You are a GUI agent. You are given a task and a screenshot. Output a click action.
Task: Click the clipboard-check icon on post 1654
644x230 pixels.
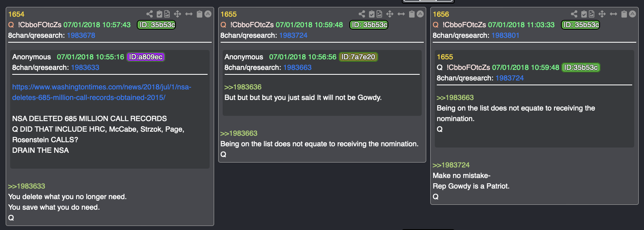point(160,14)
